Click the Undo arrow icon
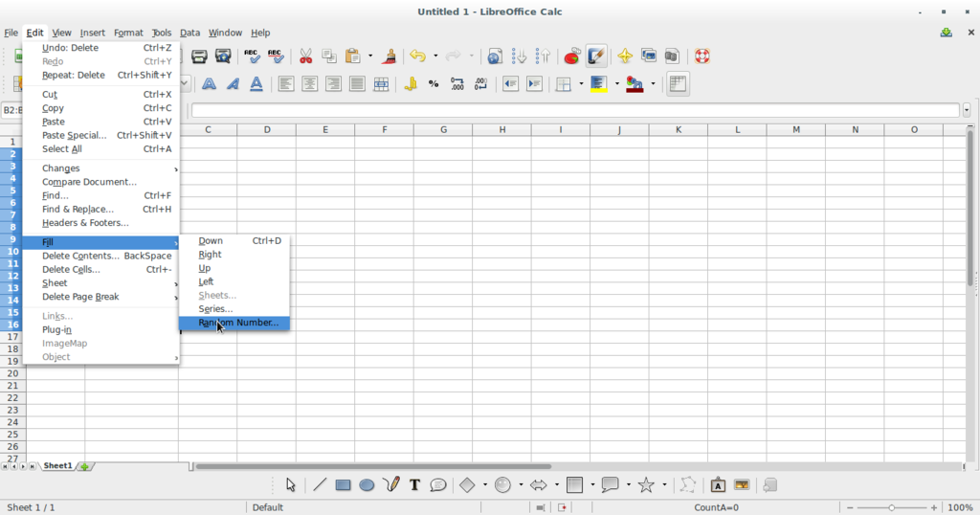Screen dimensions: 980x515 pos(417,56)
